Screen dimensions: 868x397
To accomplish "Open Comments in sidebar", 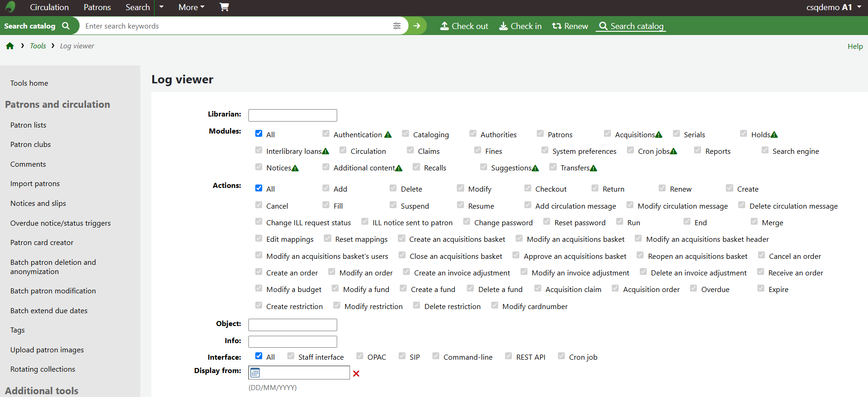I will [28, 164].
